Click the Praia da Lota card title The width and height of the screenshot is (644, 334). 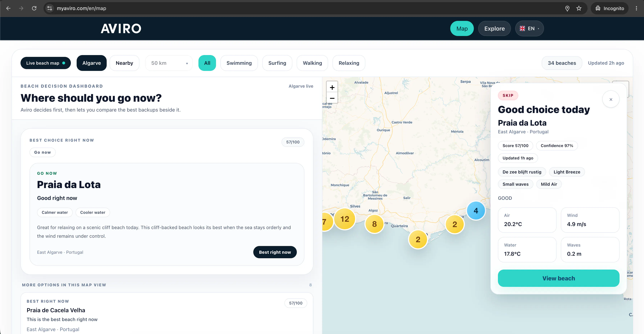coord(69,185)
